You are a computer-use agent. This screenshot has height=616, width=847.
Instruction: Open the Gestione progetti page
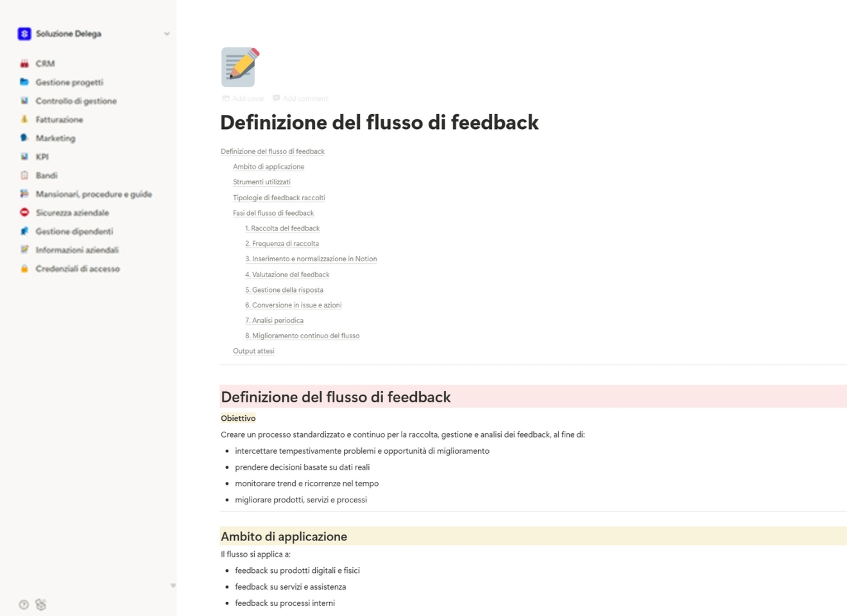click(x=69, y=82)
